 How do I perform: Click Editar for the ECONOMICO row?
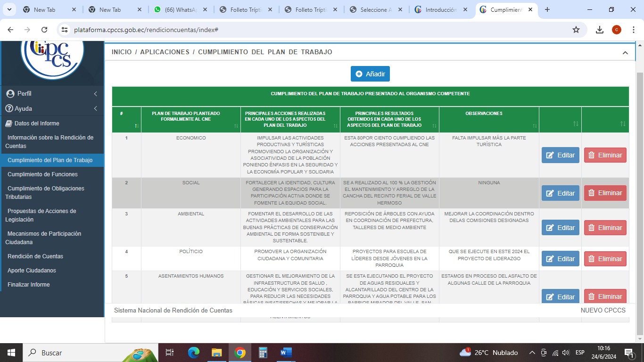560,155
